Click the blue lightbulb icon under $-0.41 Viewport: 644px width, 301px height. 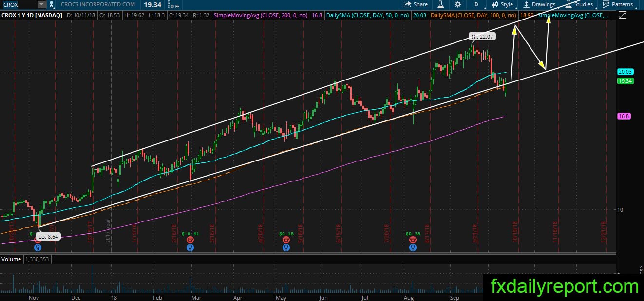point(190,248)
